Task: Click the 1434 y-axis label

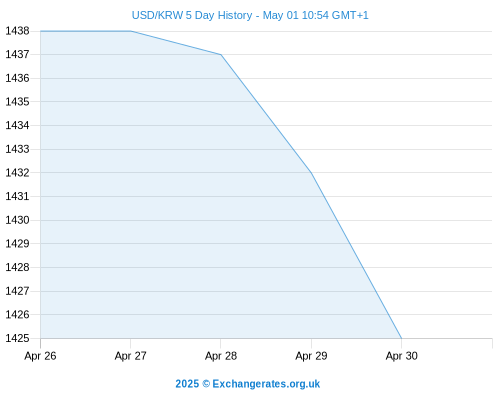Action: [x=17, y=125]
